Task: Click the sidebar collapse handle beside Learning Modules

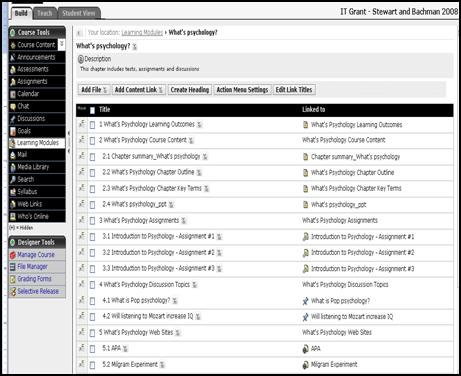Action: 69,142
